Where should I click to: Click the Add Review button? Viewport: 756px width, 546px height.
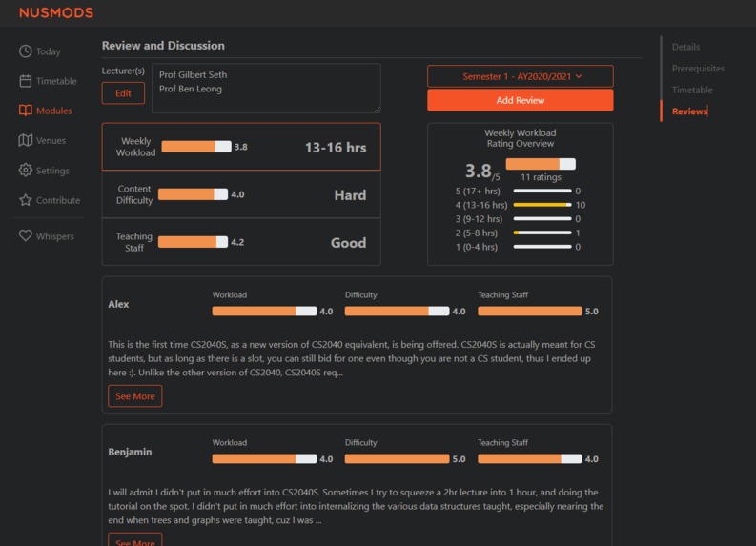(521, 100)
